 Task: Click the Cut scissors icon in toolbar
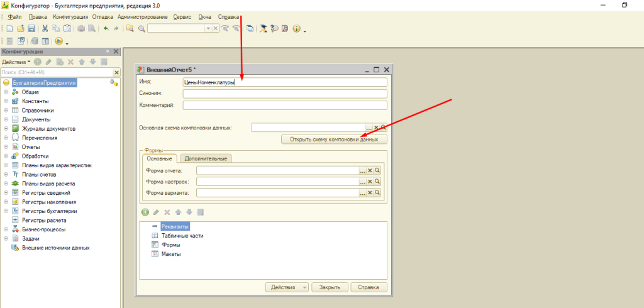coord(45,28)
